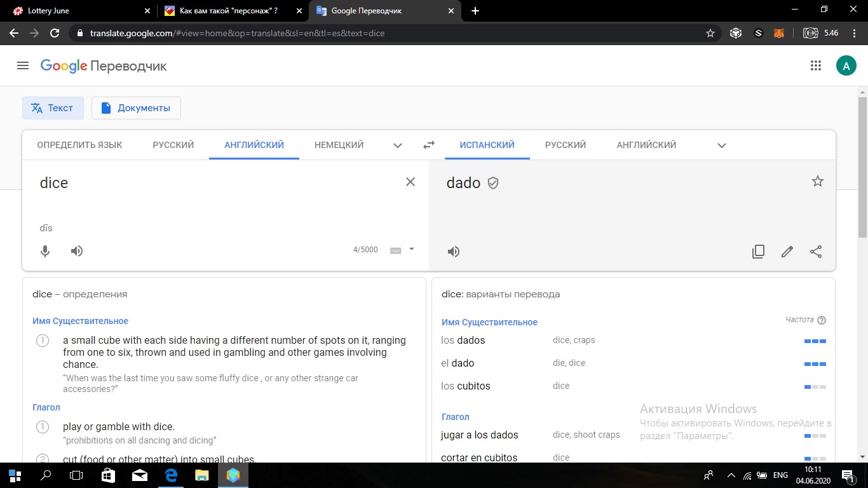Screen dimensions: 868x488
Task: Open the Windows Start menu
Action: [15, 475]
